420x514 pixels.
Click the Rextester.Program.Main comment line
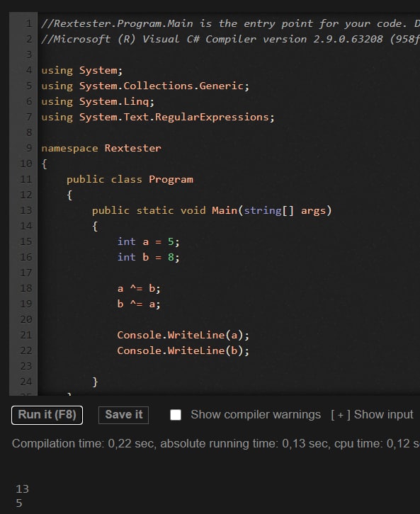[230, 23]
